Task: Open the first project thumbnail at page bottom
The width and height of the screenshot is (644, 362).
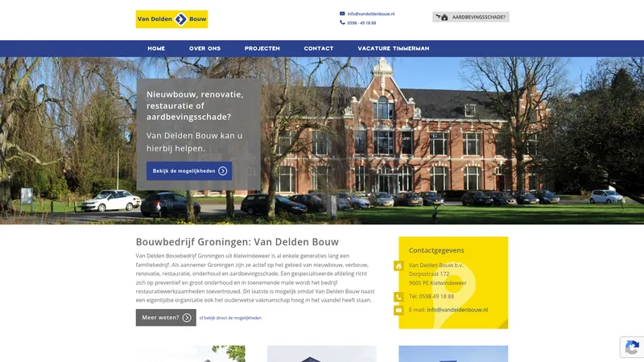Action: [191, 354]
